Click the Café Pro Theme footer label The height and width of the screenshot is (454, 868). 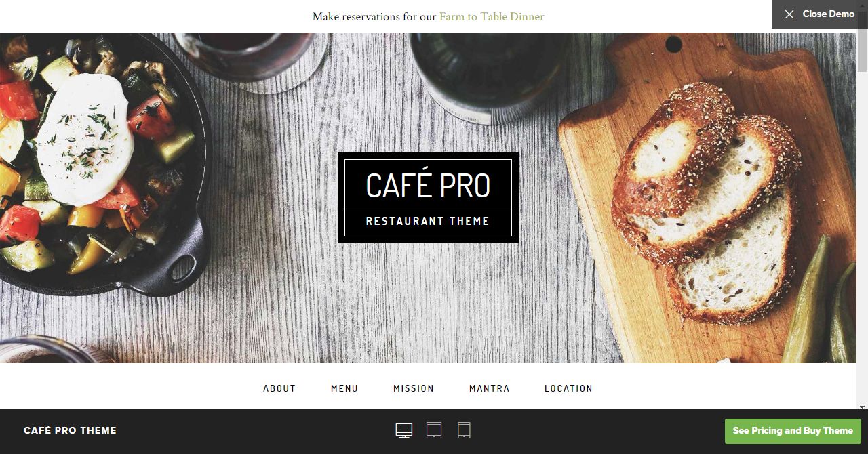(70, 430)
